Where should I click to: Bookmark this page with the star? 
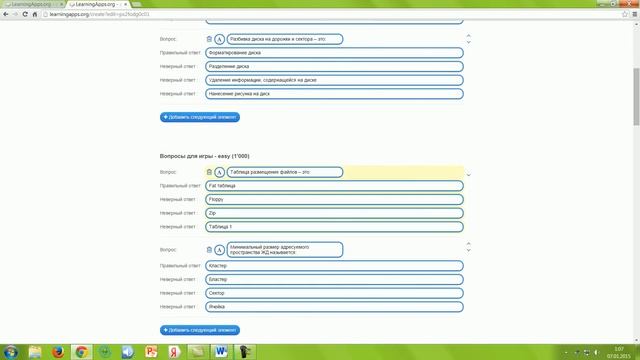click(625, 14)
